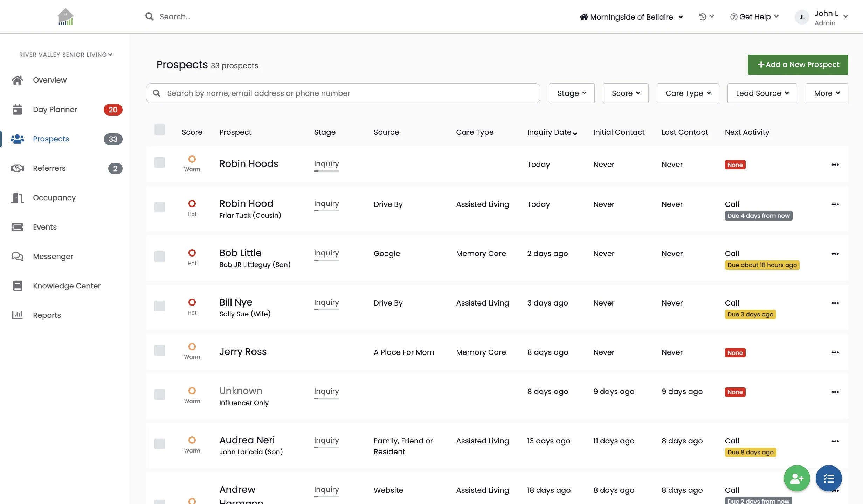Expand the Morningside of Bellaire community selector
863x504 pixels.
coord(631,17)
